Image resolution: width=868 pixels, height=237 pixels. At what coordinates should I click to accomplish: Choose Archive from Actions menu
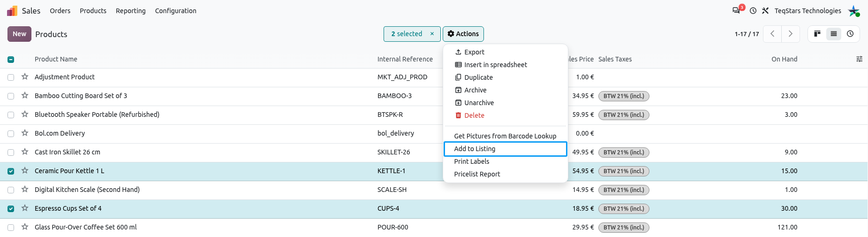tap(506, 90)
